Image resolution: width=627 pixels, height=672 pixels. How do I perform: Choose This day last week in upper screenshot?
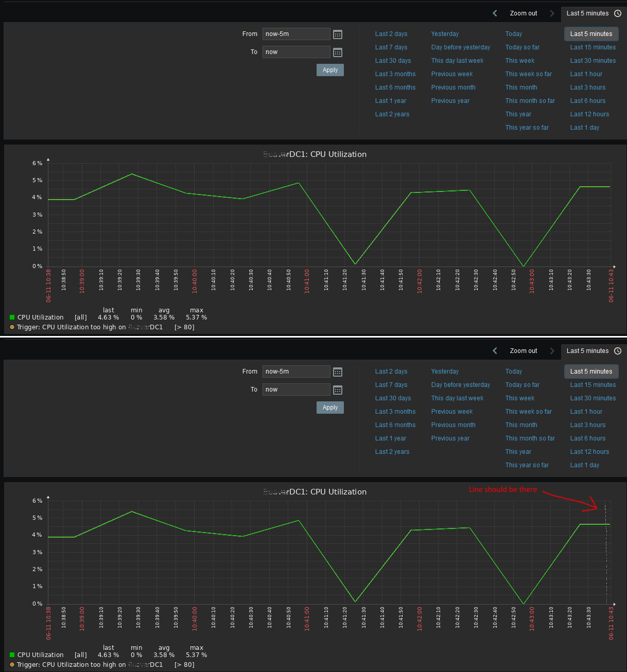pos(457,61)
